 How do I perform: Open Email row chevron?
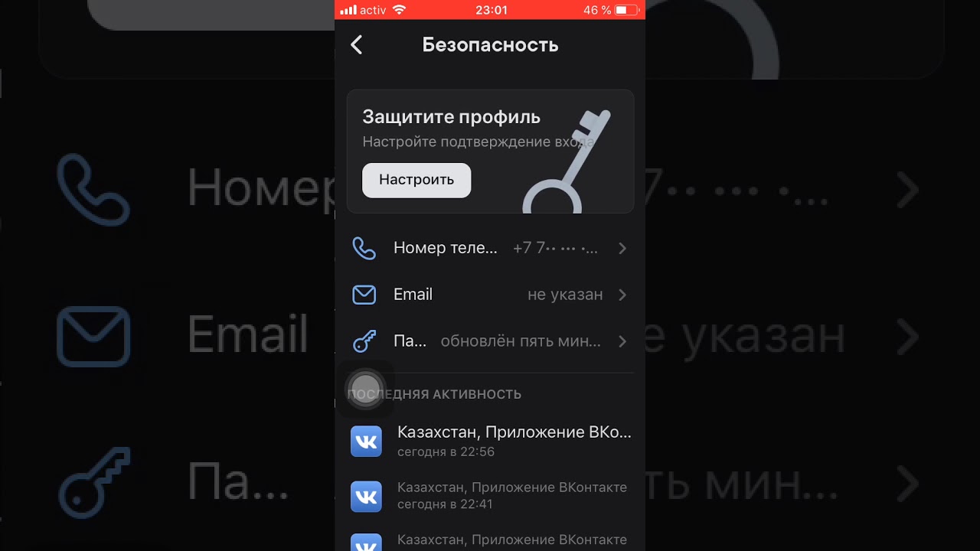coord(622,295)
